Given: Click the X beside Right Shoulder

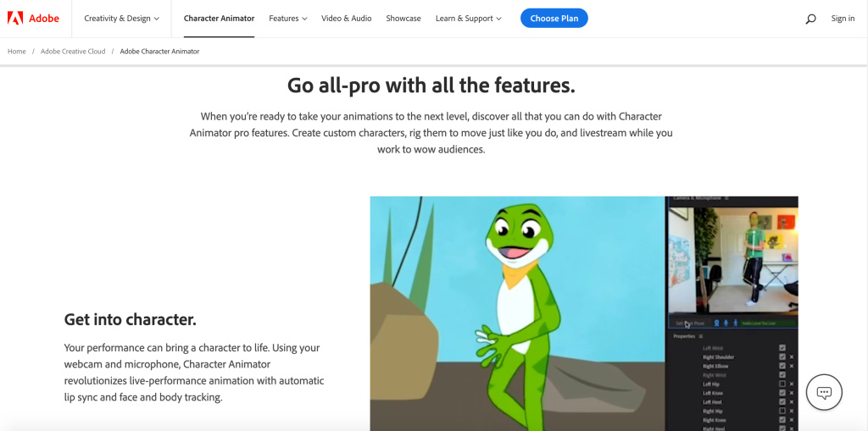Looking at the screenshot, I should coord(792,357).
